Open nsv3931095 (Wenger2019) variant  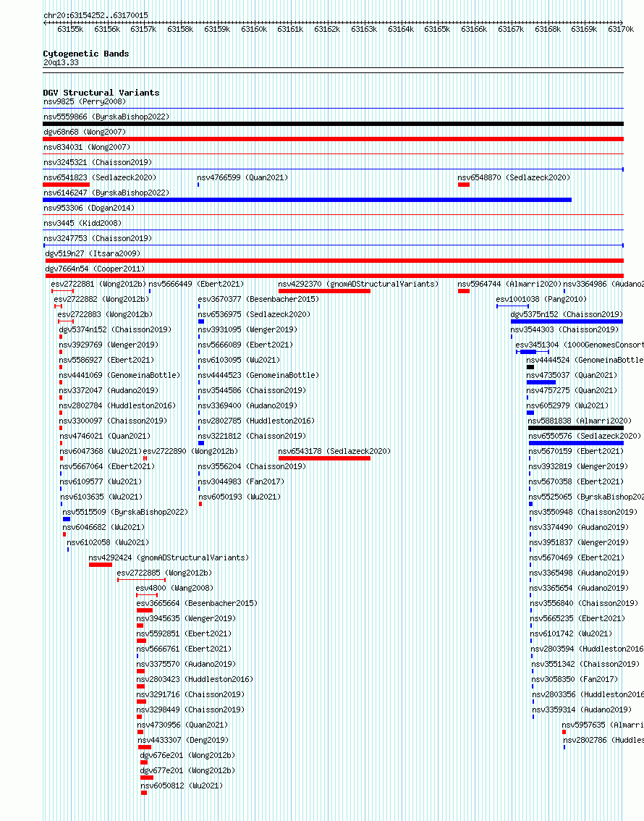247,329
